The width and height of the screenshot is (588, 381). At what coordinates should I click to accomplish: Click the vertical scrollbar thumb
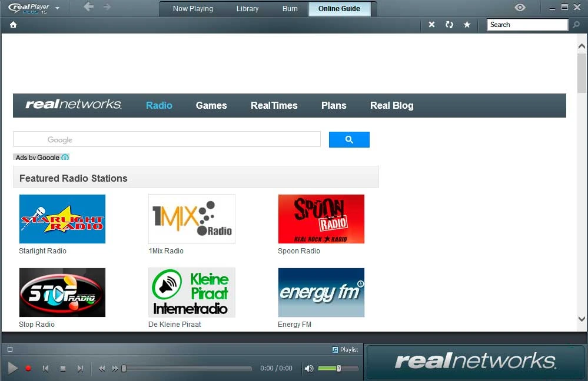582,73
